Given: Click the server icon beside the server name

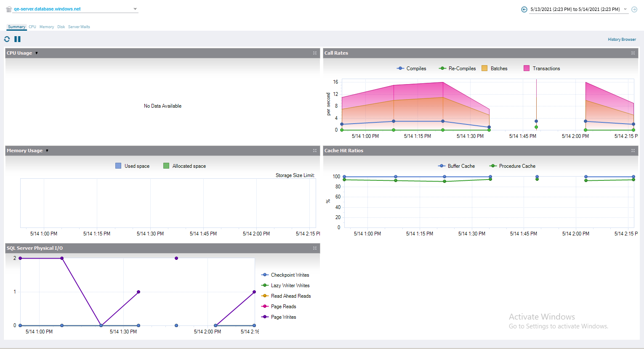Looking at the screenshot, I should [8, 9].
